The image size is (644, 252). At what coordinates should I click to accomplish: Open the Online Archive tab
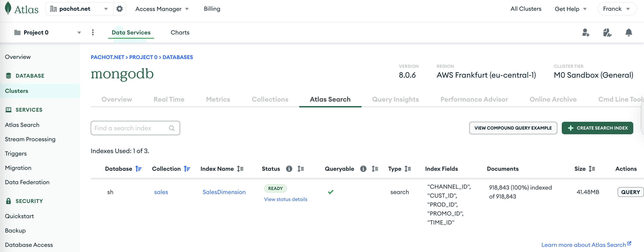tap(553, 99)
